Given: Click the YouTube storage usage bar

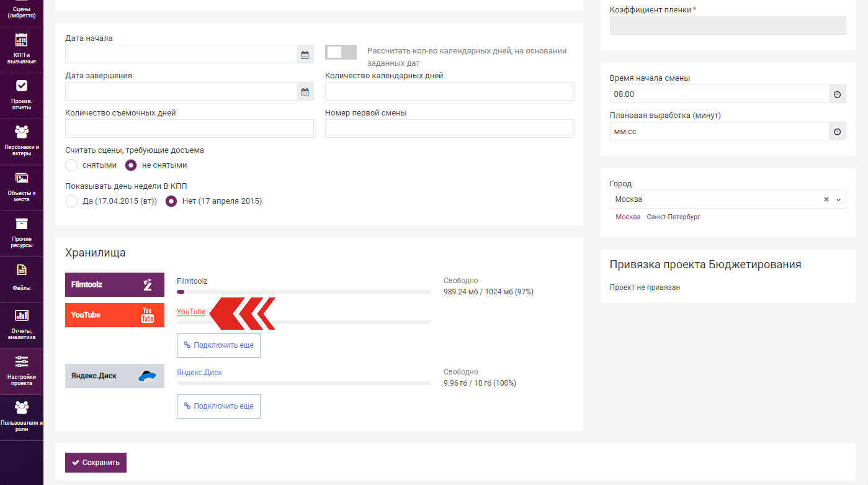Looking at the screenshot, I should coord(303,322).
